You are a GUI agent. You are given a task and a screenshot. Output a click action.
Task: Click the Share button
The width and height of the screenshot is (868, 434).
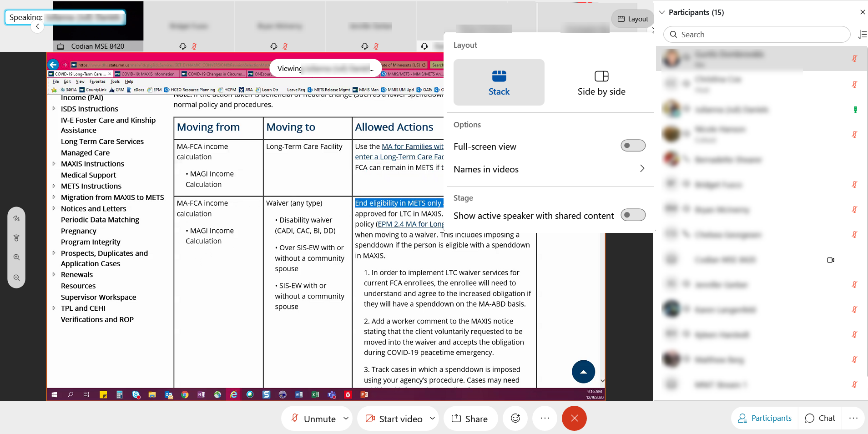pos(469,418)
